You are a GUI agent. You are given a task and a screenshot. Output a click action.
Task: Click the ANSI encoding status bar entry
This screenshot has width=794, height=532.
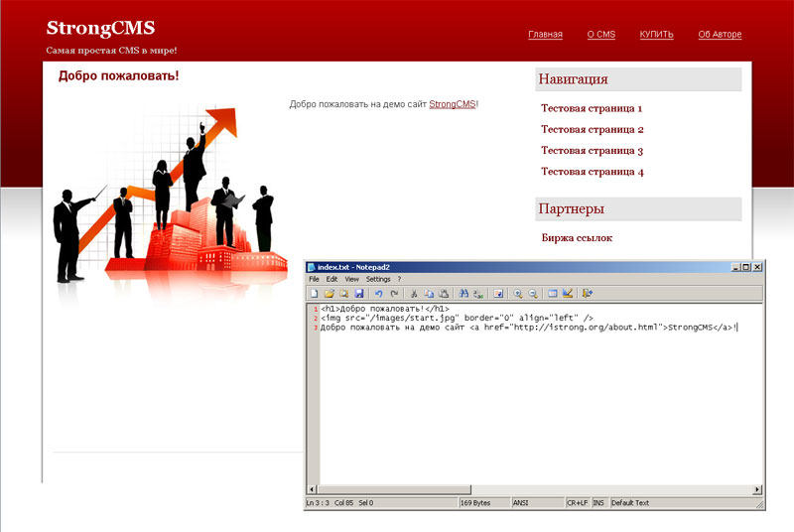point(520,502)
